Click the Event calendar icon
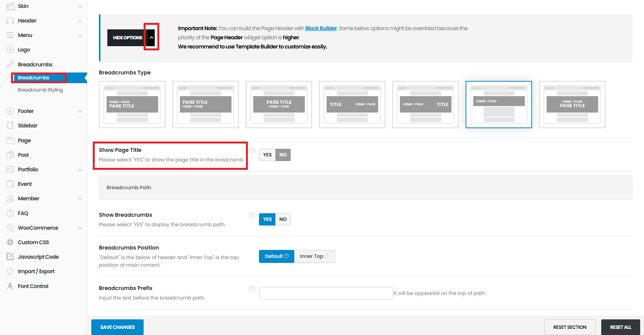Viewport: 644px width, 335px height. [10, 184]
